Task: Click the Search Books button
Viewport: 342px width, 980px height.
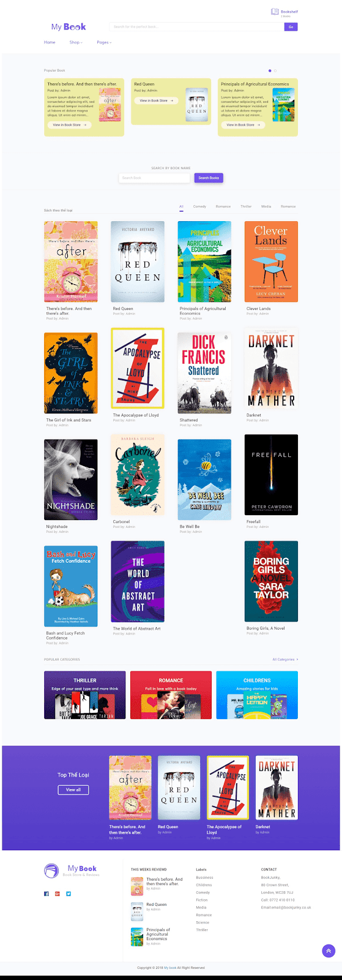Action: pyautogui.click(x=209, y=178)
